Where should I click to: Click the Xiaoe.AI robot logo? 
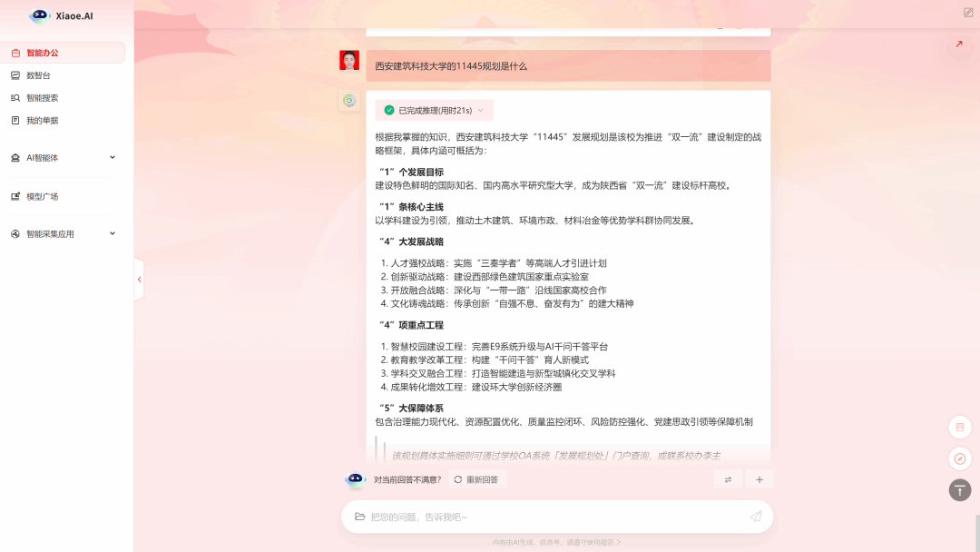pos(39,15)
